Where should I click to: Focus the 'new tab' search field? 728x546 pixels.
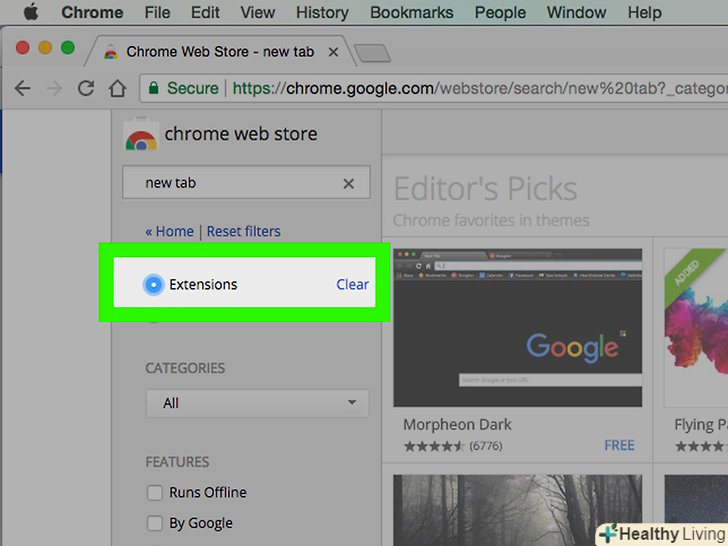[x=246, y=182]
